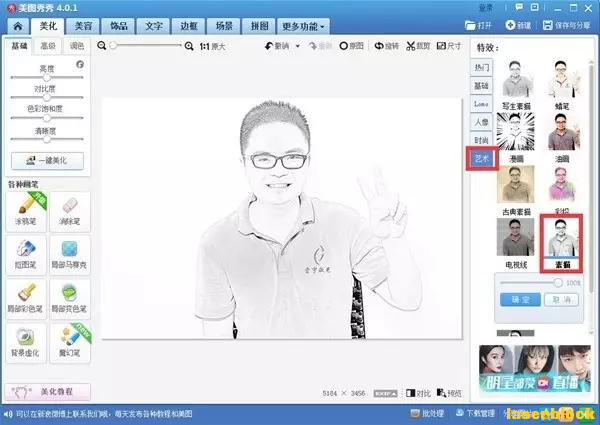Screen dimensions: 600x425
Task: Select the 基础 effects category on right
Action: tap(481, 86)
